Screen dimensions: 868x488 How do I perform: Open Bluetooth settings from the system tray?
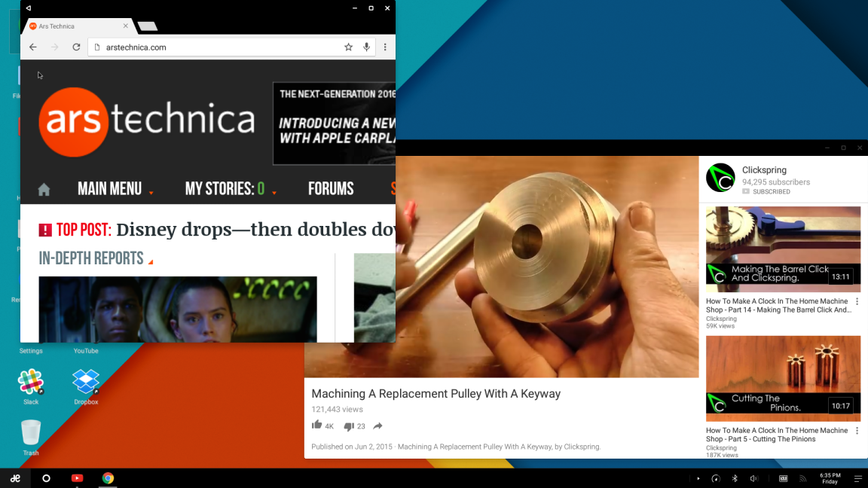734,477
